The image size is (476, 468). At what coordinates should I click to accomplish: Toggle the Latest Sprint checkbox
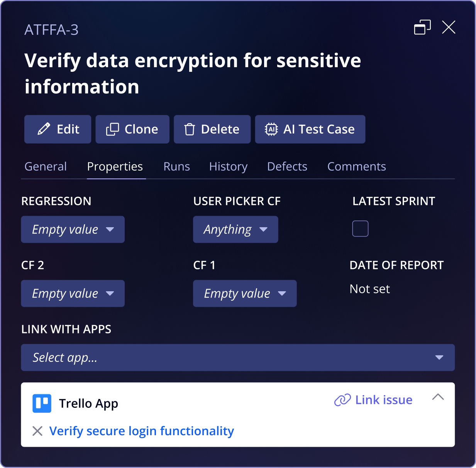tap(360, 229)
